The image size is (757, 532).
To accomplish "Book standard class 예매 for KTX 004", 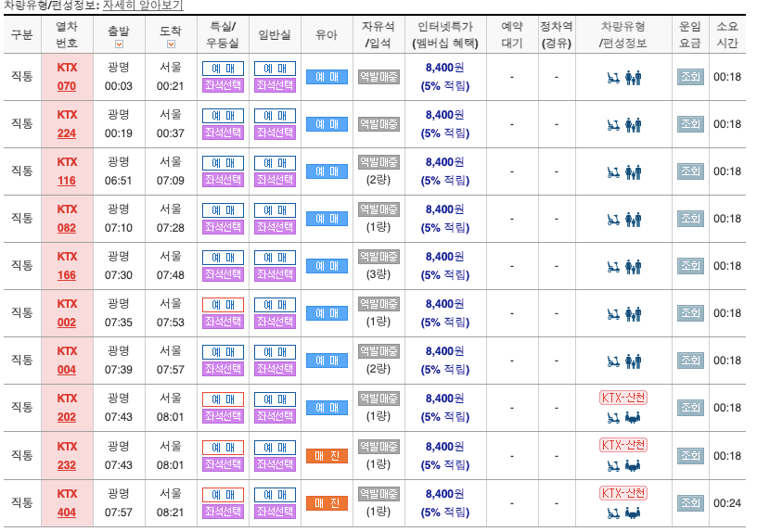I will pos(276,352).
